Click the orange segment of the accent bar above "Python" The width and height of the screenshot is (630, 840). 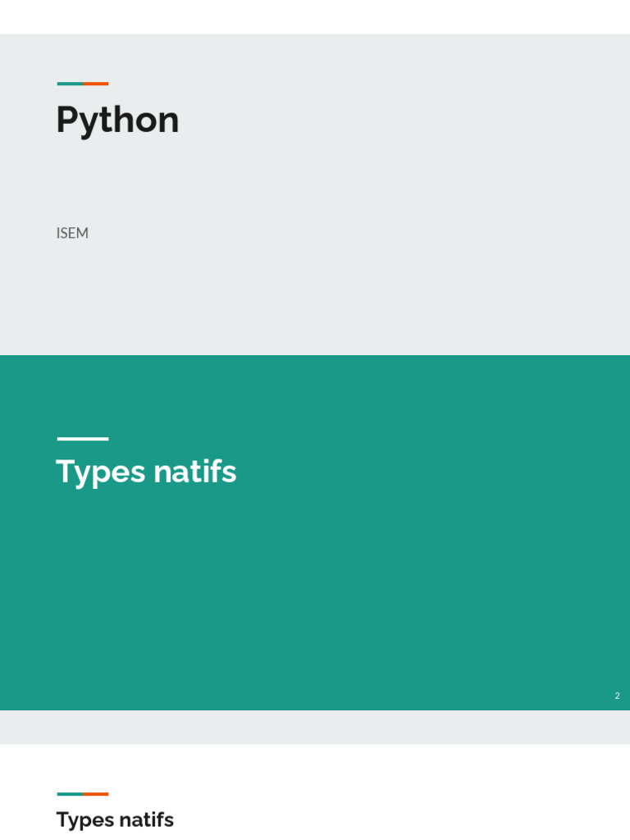[x=96, y=84]
